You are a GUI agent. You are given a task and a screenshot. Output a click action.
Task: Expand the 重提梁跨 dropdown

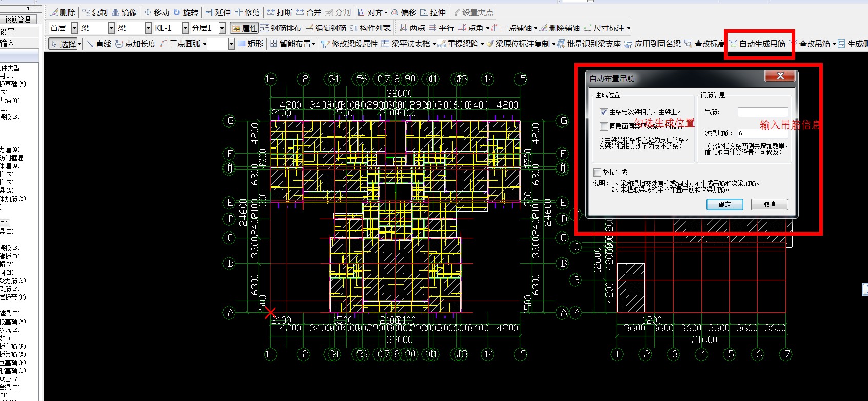[x=482, y=44]
